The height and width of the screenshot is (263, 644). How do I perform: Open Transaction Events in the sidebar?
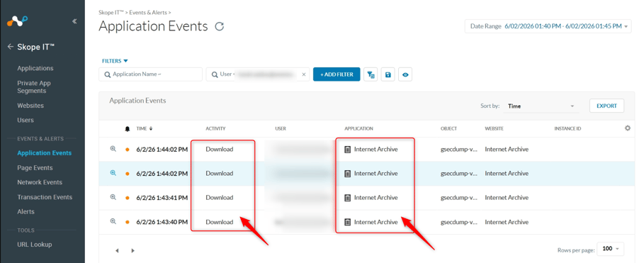45,197
